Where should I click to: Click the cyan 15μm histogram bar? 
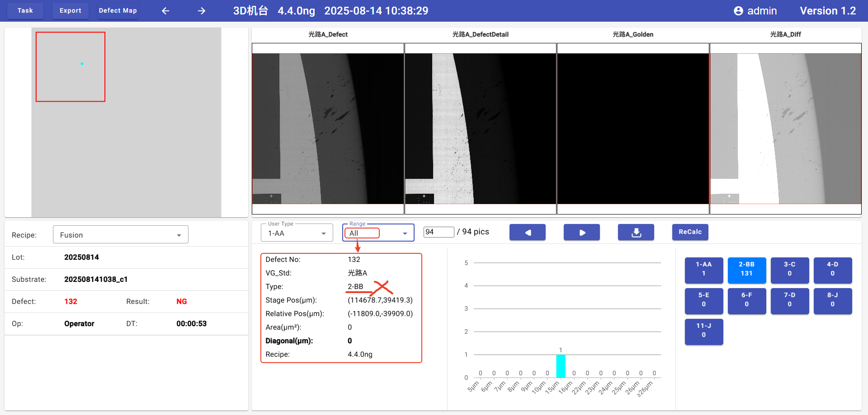point(561,366)
